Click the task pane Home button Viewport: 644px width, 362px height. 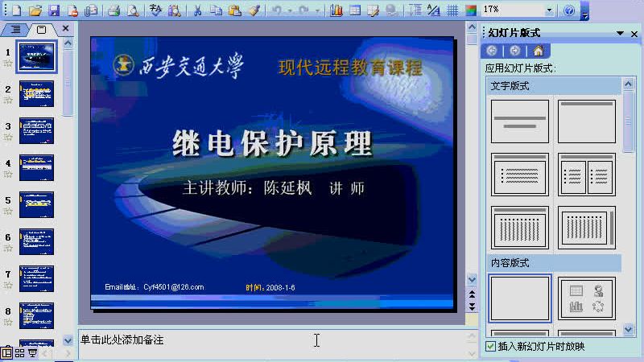coord(538,51)
